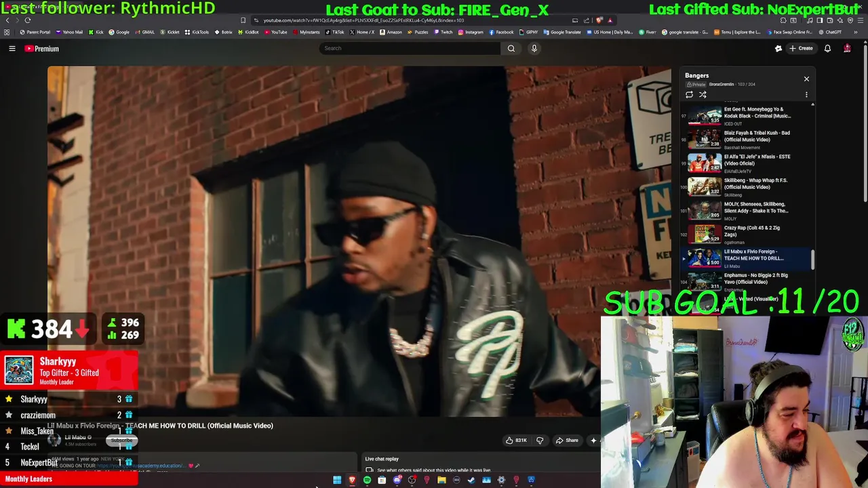Switch to Brave browser taskbar icon
Screen dimensions: 868x488
(x=352, y=481)
